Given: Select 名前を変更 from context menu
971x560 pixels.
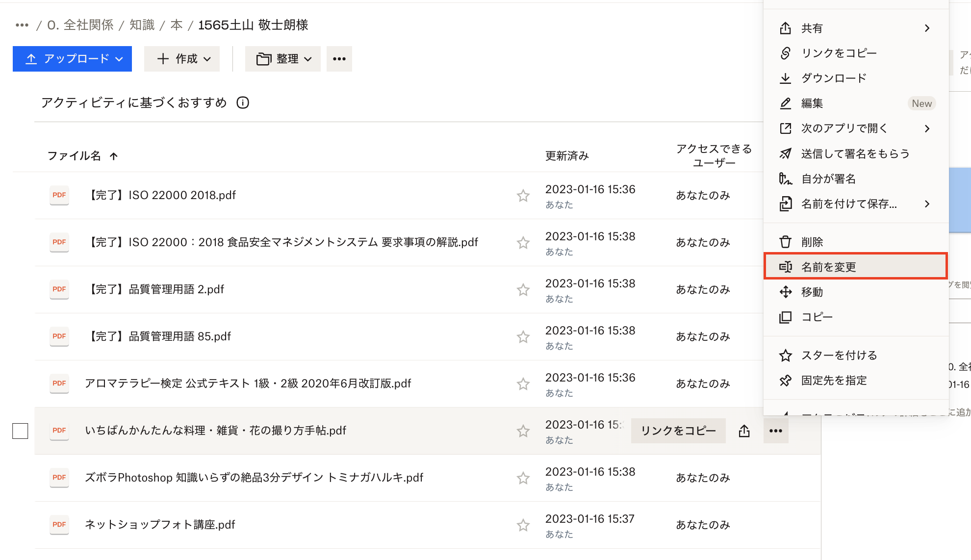Looking at the screenshot, I should pyautogui.click(x=829, y=267).
